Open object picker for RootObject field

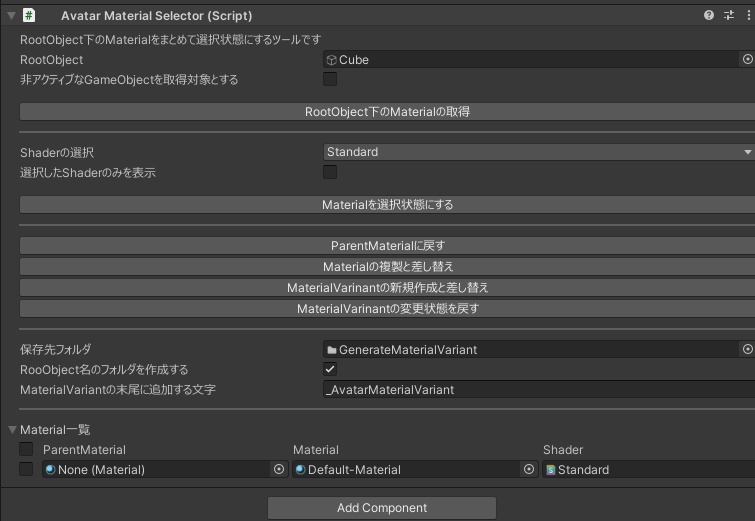(747, 59)
